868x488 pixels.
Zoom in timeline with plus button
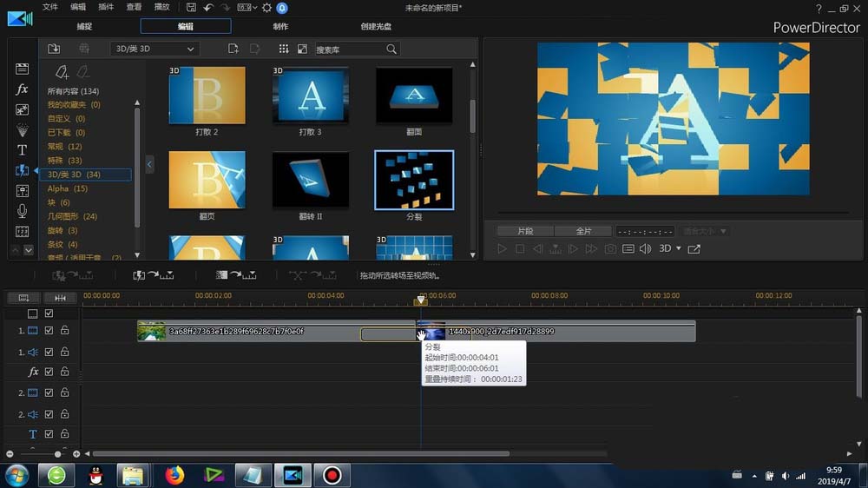point(76,454)
